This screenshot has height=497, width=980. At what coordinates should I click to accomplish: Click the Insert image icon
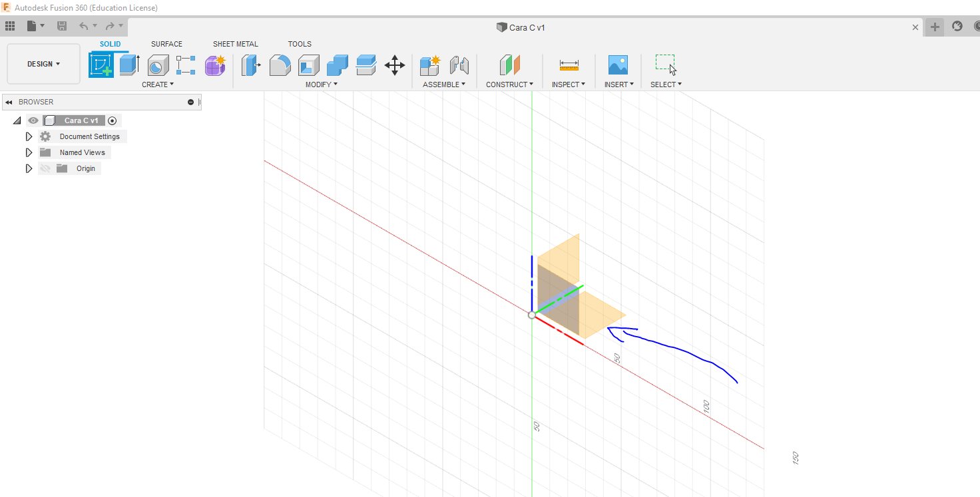(x=618, y=65)
